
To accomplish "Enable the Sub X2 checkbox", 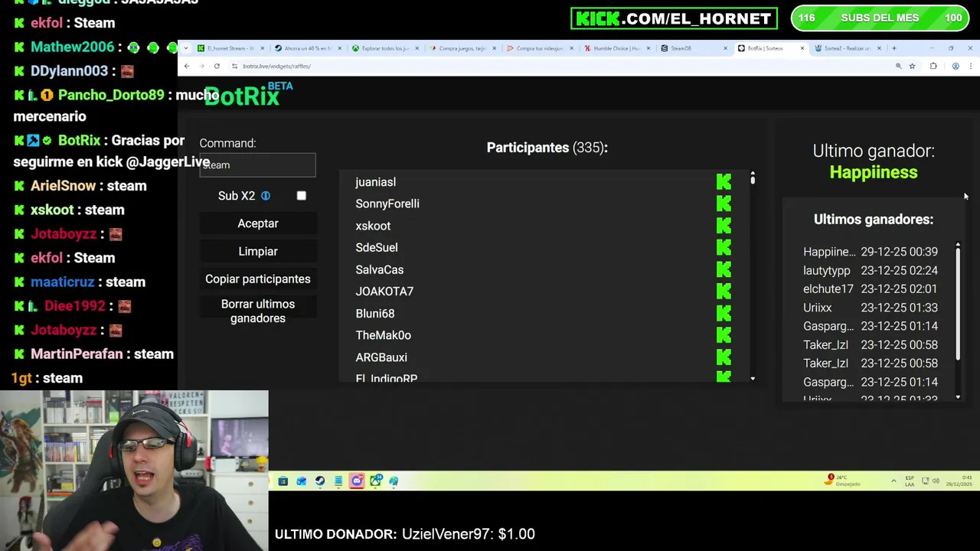I will [302, 196].
